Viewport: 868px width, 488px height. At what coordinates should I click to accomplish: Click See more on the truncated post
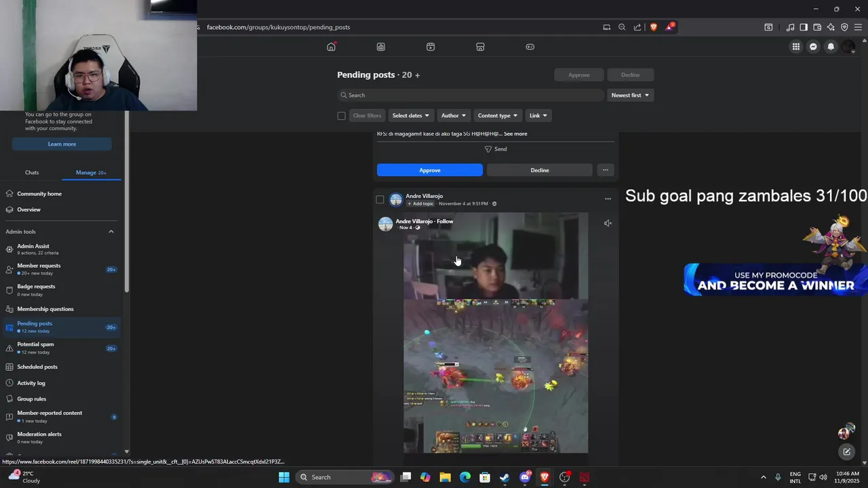[515, 134]
